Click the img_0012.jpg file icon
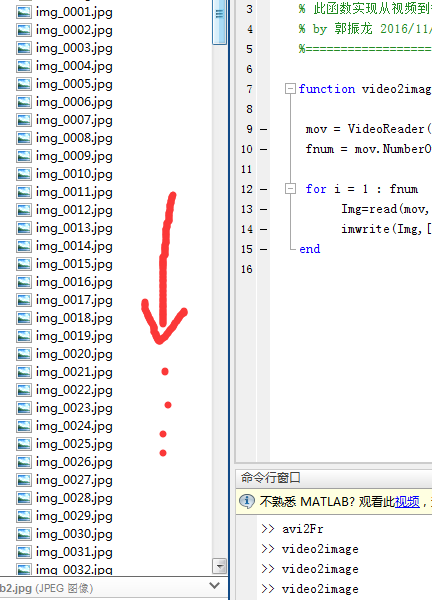This screenshot has height=600, width=432. 24,210
